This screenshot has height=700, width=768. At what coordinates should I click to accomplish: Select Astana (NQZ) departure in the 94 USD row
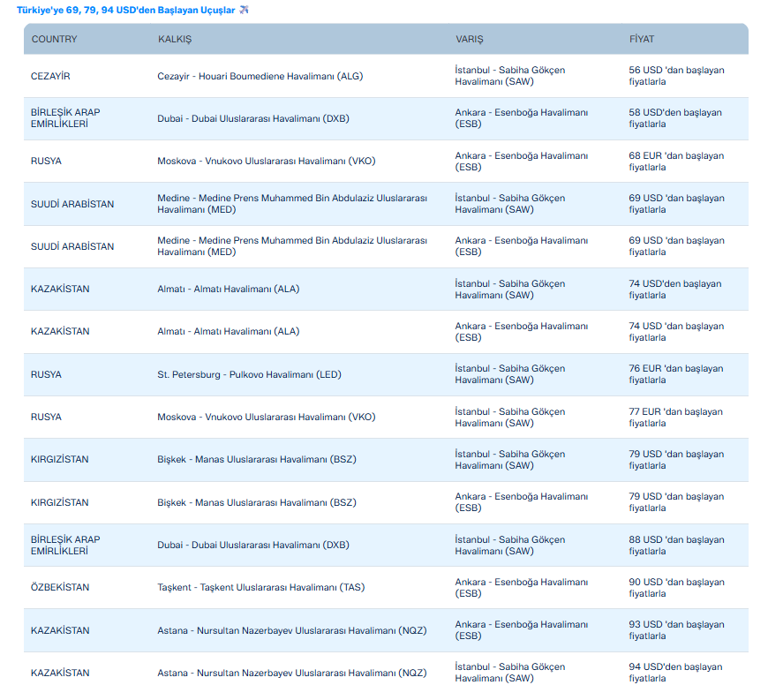tap(292, 673)
